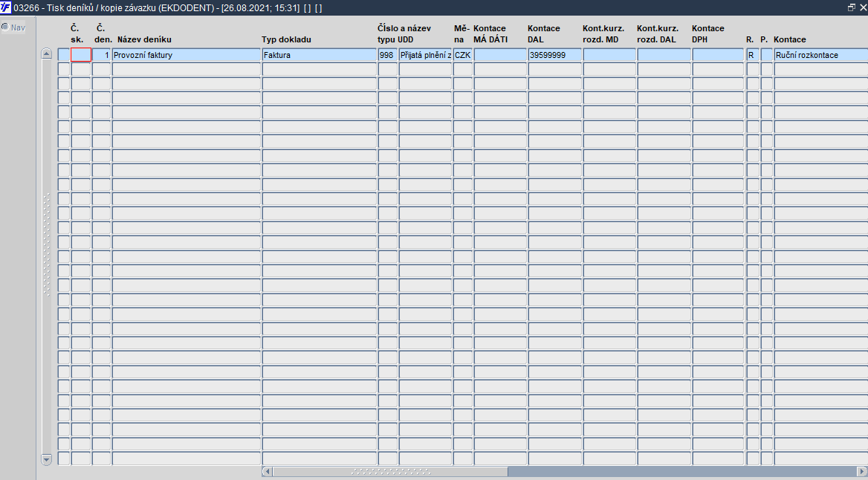Image resolution: width=868 pixels, height=480 pixels.
Task: Click the '998' UDD type number cell
Action: coord(388,55)
